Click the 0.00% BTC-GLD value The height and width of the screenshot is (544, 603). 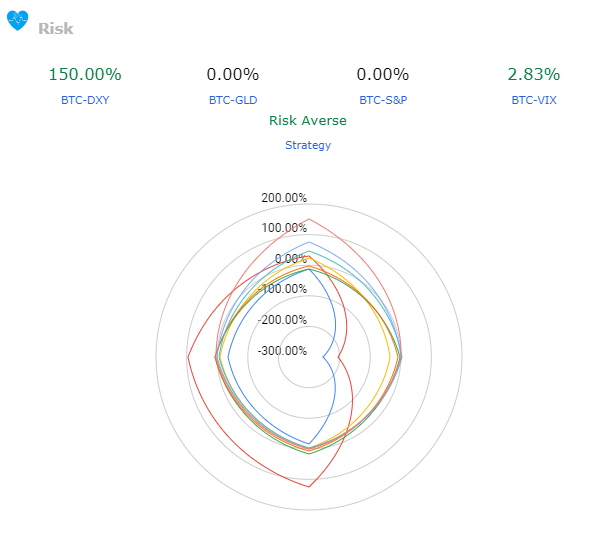pyautogui.click(x=233, y=75)
